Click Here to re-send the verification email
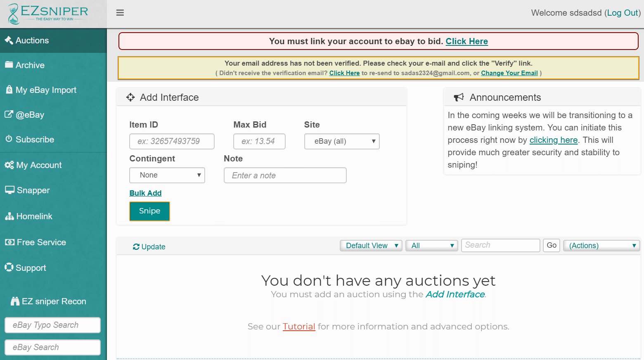The width and height of the screenshot is (644, 360). click(x=344, y=73)
